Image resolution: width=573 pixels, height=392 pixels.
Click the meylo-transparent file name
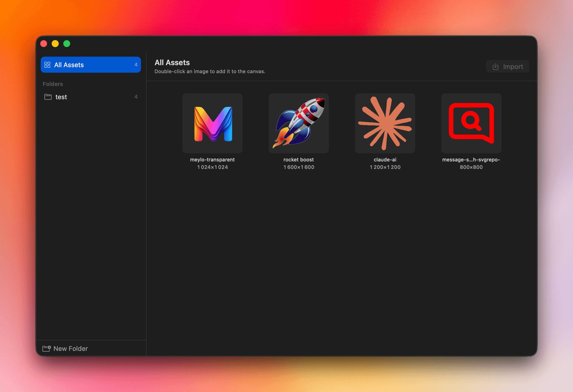[x=212, y=160]
